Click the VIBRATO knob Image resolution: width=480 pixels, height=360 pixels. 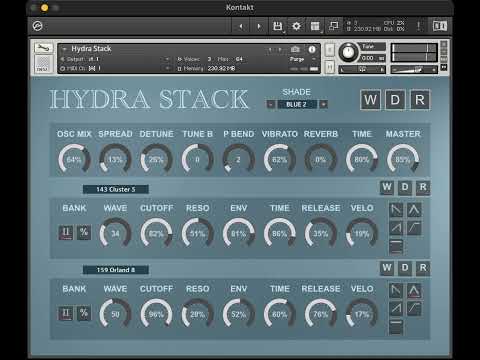tap(280, 159)
